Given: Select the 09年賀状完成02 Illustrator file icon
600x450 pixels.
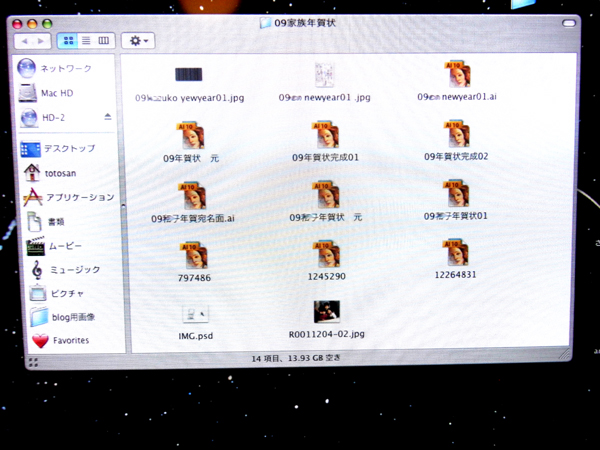Looking at the screenshot, I should [x=457, y=134].
